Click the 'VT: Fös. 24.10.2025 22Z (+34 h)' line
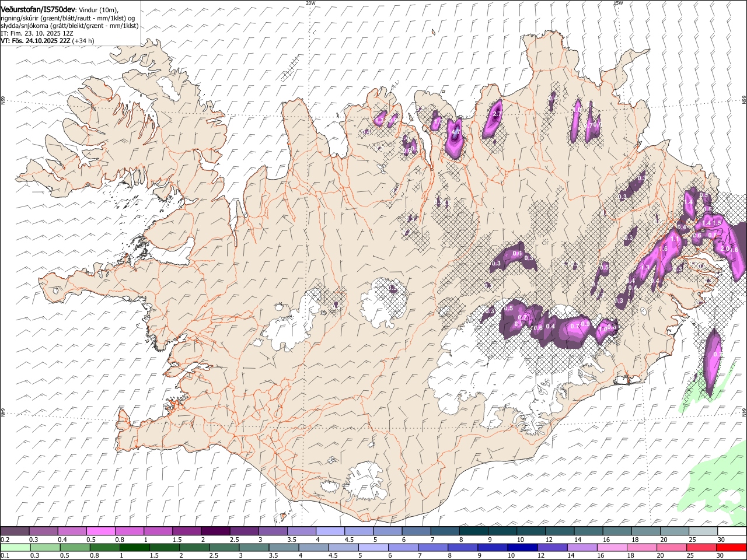 [47, 41]
